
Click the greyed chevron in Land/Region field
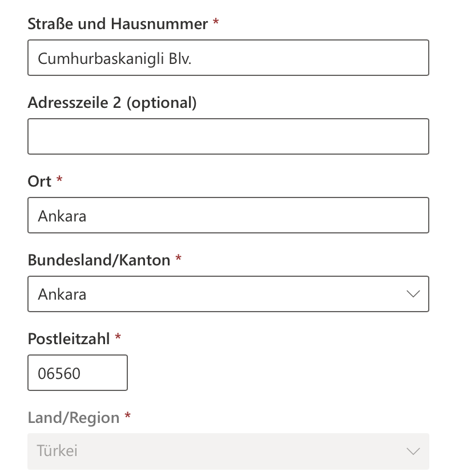(413, 451)
